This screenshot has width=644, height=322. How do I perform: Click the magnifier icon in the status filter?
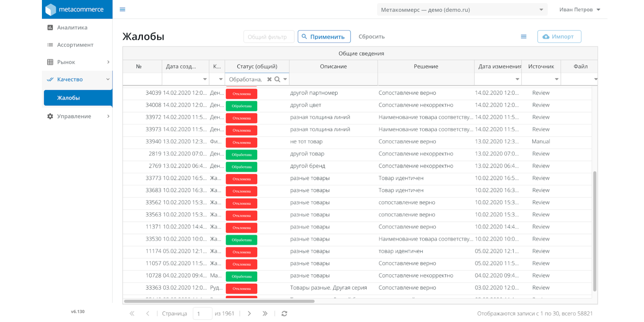(x=277, y=79)
